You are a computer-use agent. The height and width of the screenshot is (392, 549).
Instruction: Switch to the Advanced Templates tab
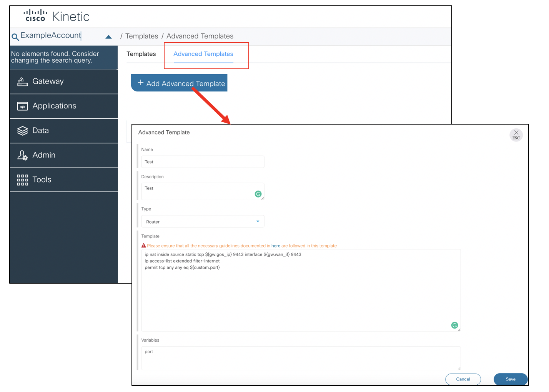(x=203, y=54)
